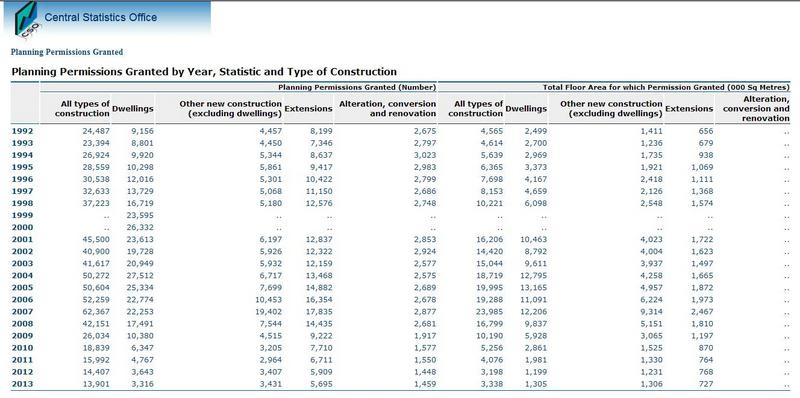This screenshot has width=800, height=398.
Task: Click the value 10,453 in the 2006 row
Action: point(268,300)
